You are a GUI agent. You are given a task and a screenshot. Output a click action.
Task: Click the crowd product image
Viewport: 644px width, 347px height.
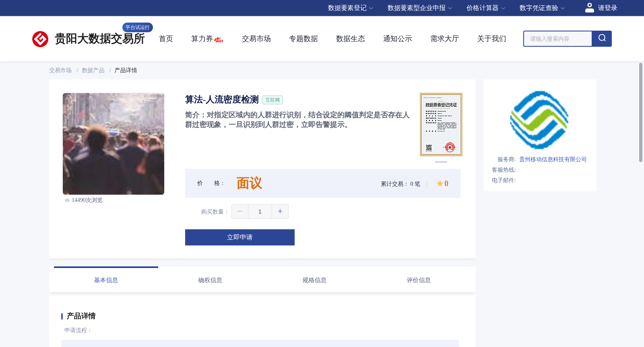pos(114,144)
